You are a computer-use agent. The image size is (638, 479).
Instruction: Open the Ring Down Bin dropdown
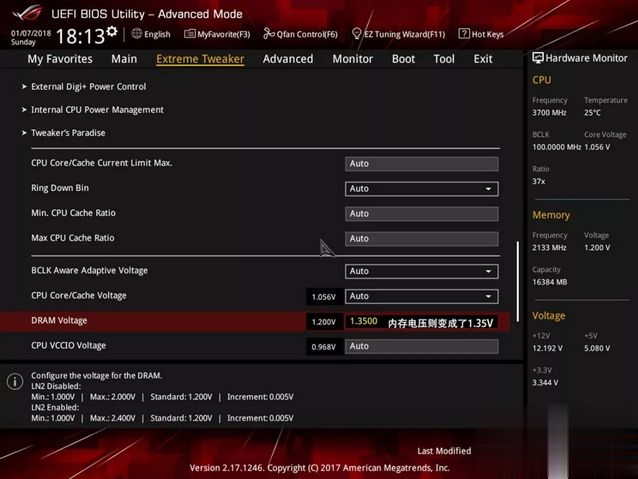coord(421,188)
